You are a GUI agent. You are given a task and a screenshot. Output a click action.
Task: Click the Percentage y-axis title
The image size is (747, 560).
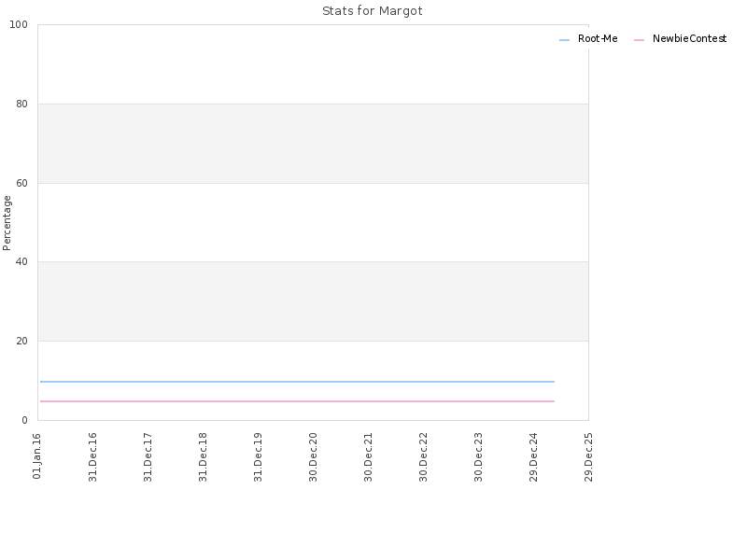click(x=7, y=223)
